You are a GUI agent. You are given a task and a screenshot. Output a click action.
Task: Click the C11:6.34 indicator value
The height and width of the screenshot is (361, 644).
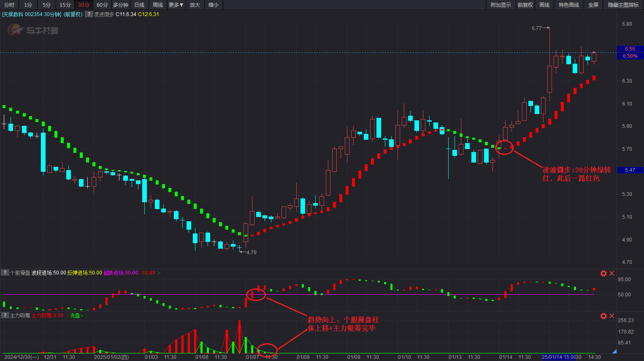coord(126,14)
